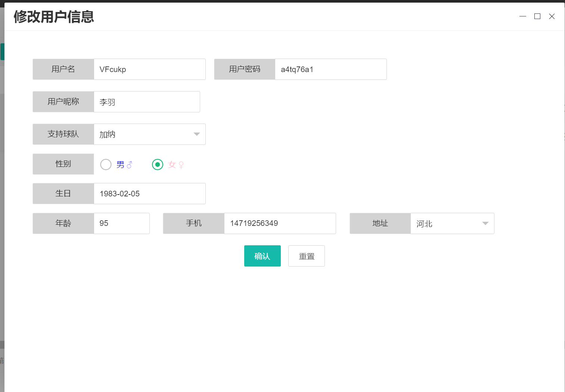Viewport: 565px width, 392px height.
Task: Focus the 用户密码 input with a4tq76a1
Action: (x=331, y=69)
